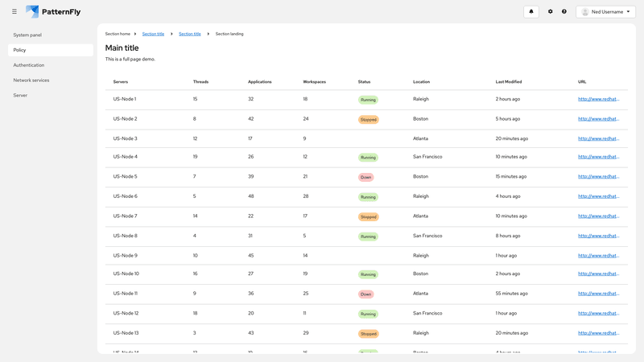The width and height of the screenshot is (644, 362).
Task: Click the Servers column header
Action: click(121, 82)
